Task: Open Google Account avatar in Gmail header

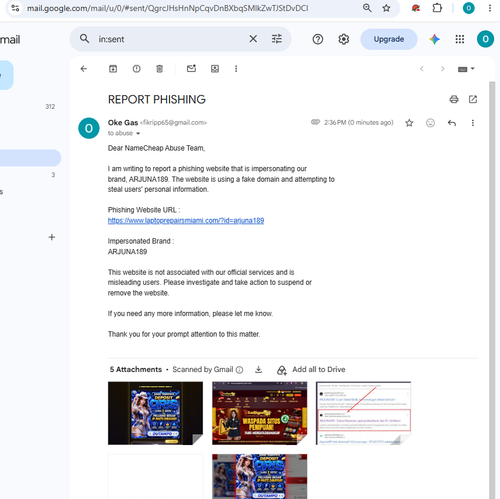Action: tap(485, 39)
